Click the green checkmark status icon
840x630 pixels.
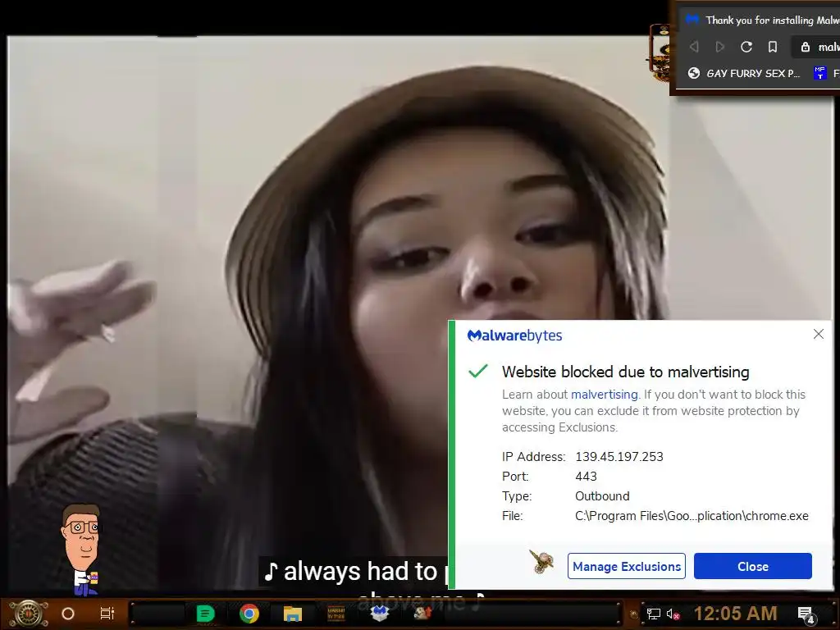pos(478,371)
